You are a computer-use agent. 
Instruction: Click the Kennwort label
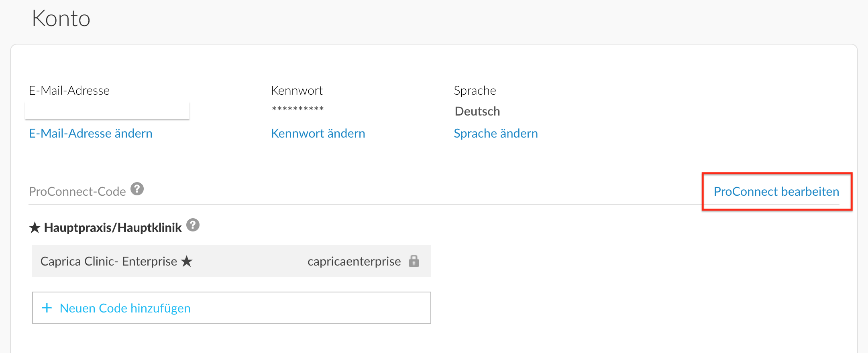coord(297,90)
